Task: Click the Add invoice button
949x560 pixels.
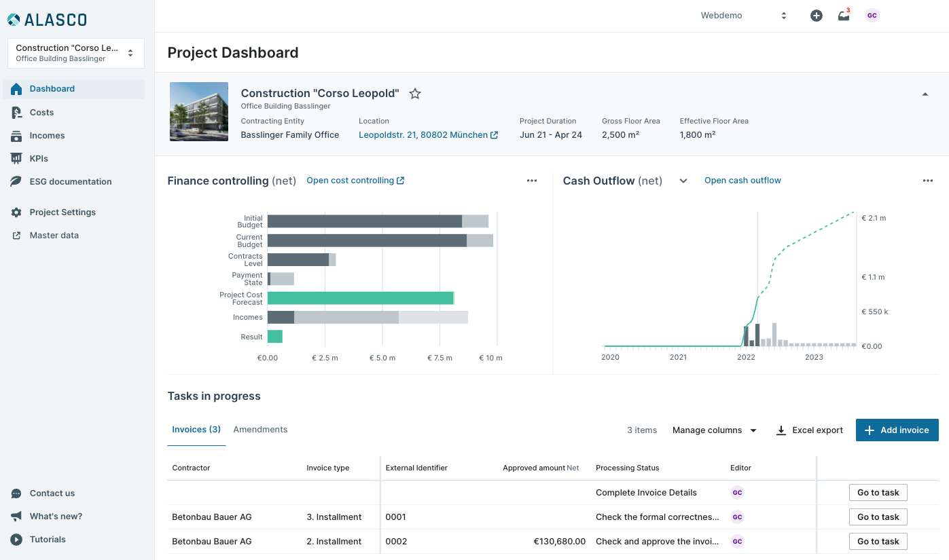Action: coord(897,430)
